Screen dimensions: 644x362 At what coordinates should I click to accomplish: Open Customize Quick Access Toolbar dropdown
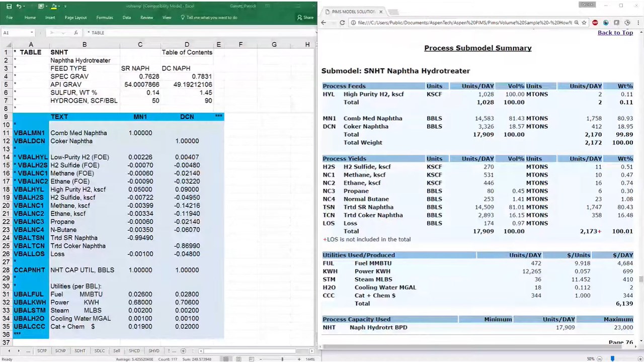66,7
